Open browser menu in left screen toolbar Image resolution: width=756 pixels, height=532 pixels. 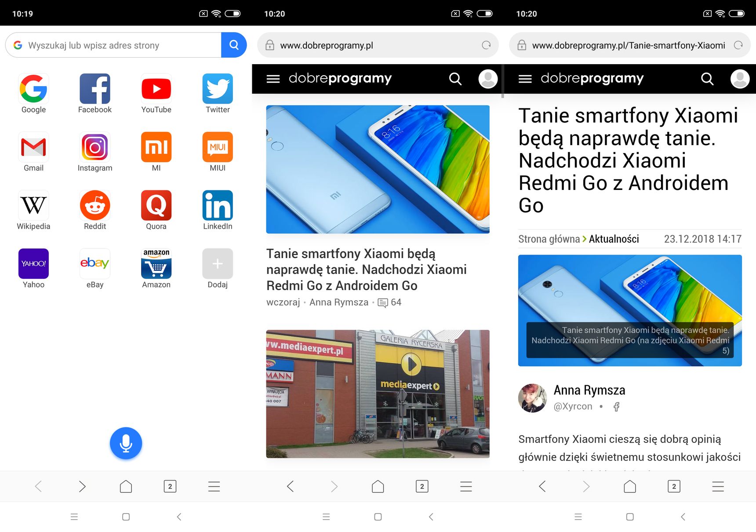click(x=214, y=486)
